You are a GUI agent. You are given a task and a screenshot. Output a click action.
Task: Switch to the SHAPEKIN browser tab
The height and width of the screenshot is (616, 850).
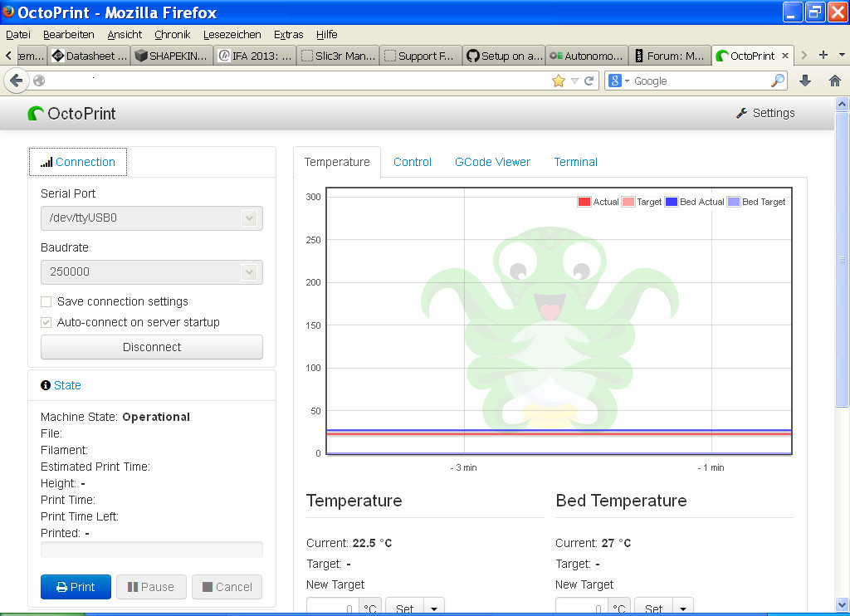click(x=171, y=56)
